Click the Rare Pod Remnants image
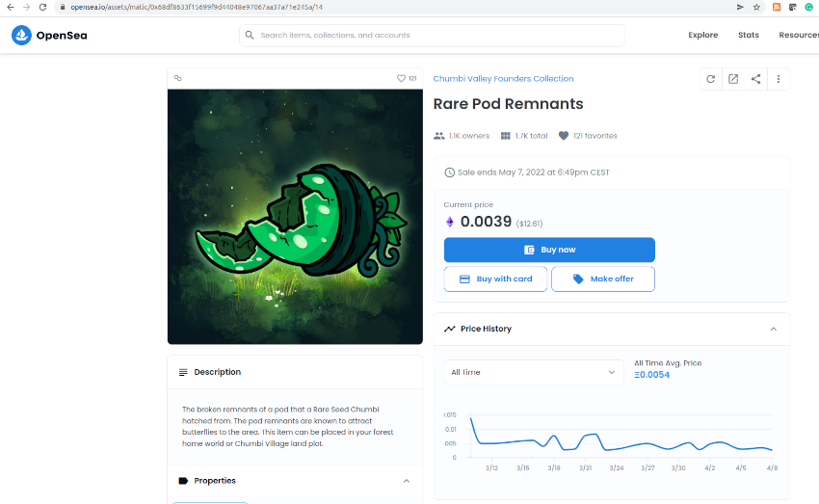Viewport: 819px width, 504px height. (x=295, y=216)
